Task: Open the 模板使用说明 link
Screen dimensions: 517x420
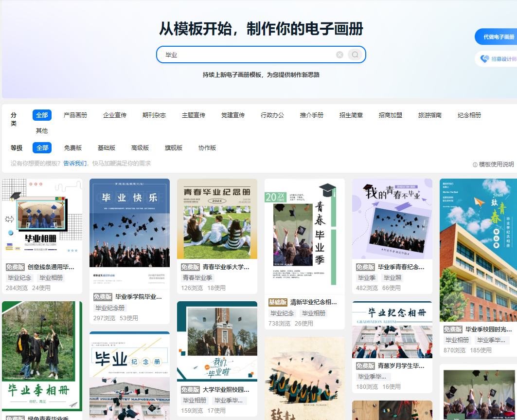Action: click(x=496, y=164)
